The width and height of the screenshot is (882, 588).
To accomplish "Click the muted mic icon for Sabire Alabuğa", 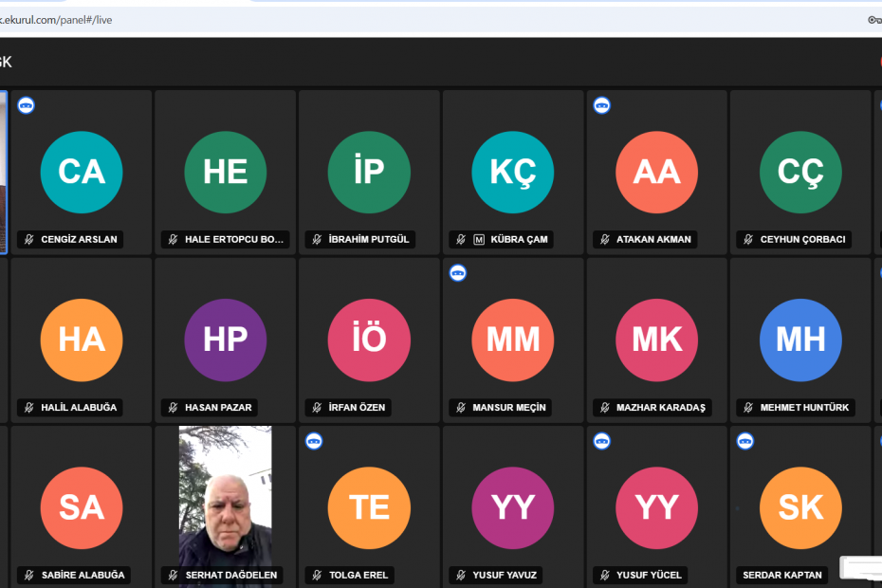I will [29, 575].
